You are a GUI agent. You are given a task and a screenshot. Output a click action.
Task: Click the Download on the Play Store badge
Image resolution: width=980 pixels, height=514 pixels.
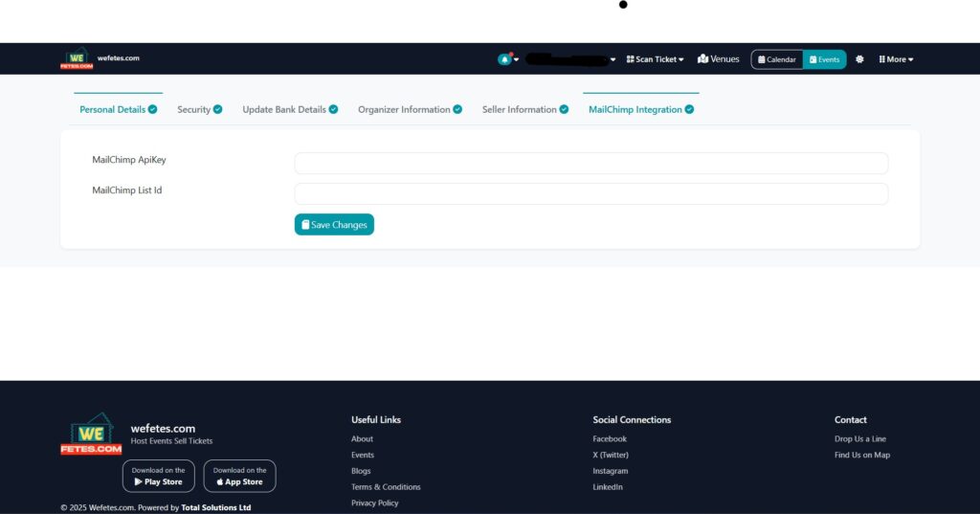click(158, 476)
